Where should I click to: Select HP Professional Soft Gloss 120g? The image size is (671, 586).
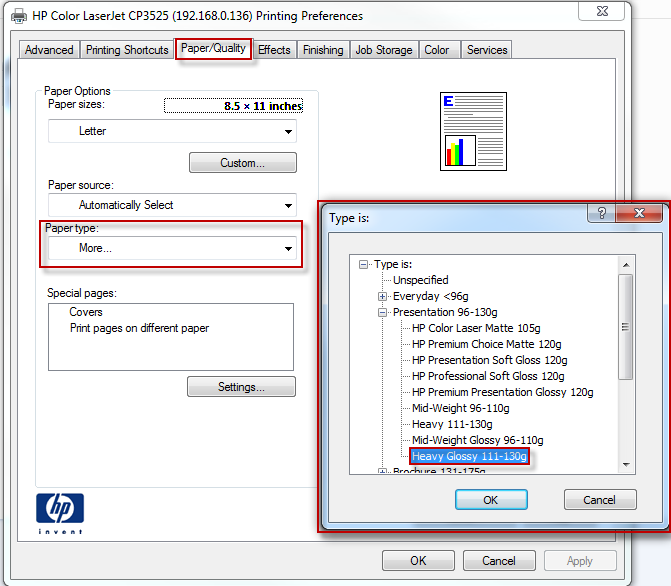pyautogui.click(x=488, y=376)
